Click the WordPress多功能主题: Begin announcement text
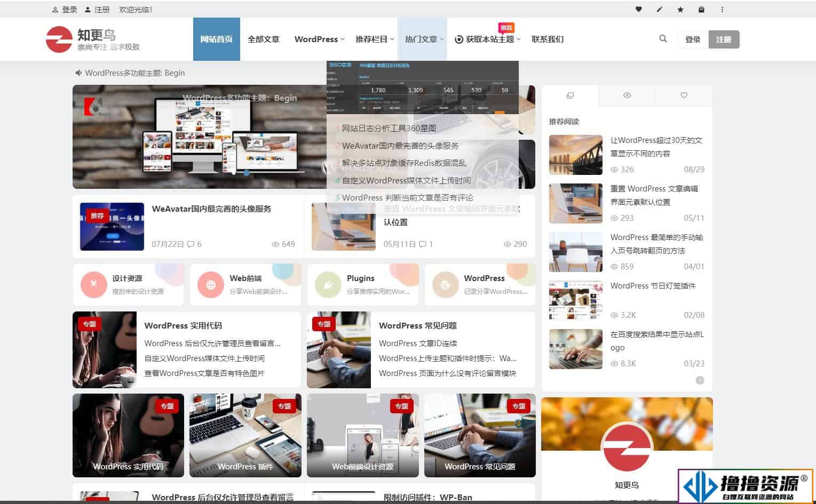The width and height of the screenshot is (816, 504). click(x=135, y=73)
